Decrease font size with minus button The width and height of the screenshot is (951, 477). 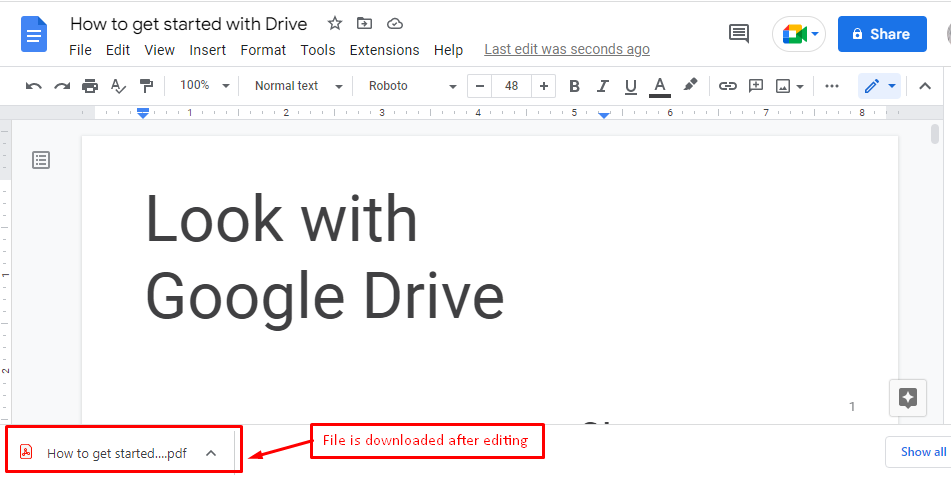480,86
